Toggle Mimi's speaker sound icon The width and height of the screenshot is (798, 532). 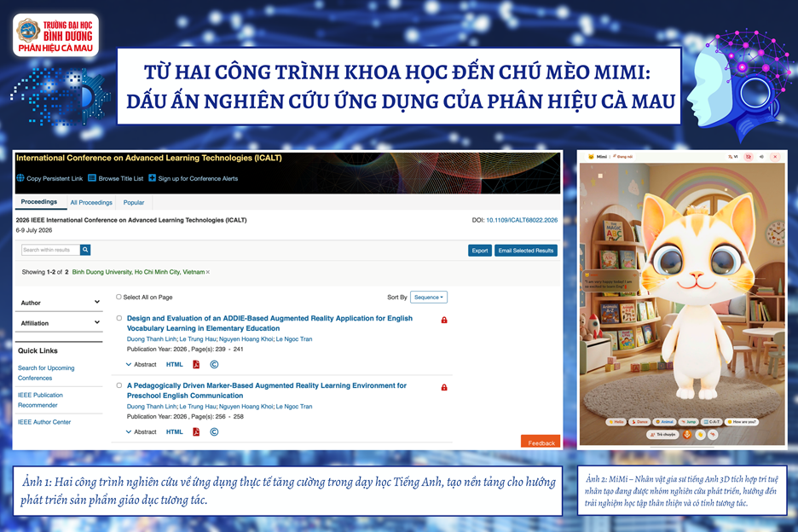pos(762,157)
